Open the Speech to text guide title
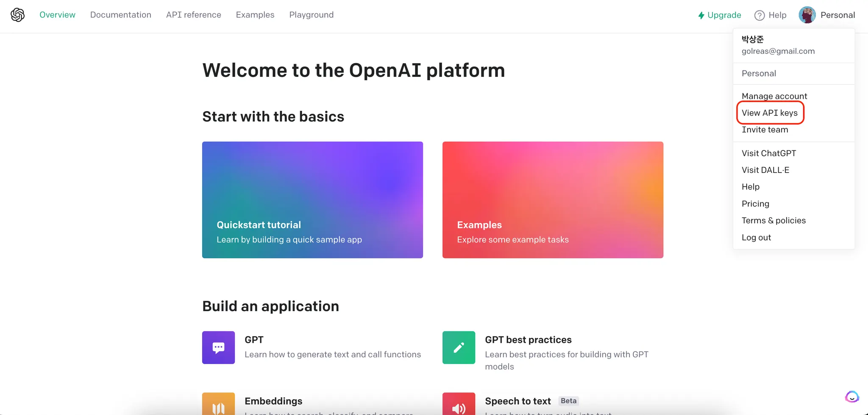The width and height of the screenshot is (868, 415). [518, 401]
